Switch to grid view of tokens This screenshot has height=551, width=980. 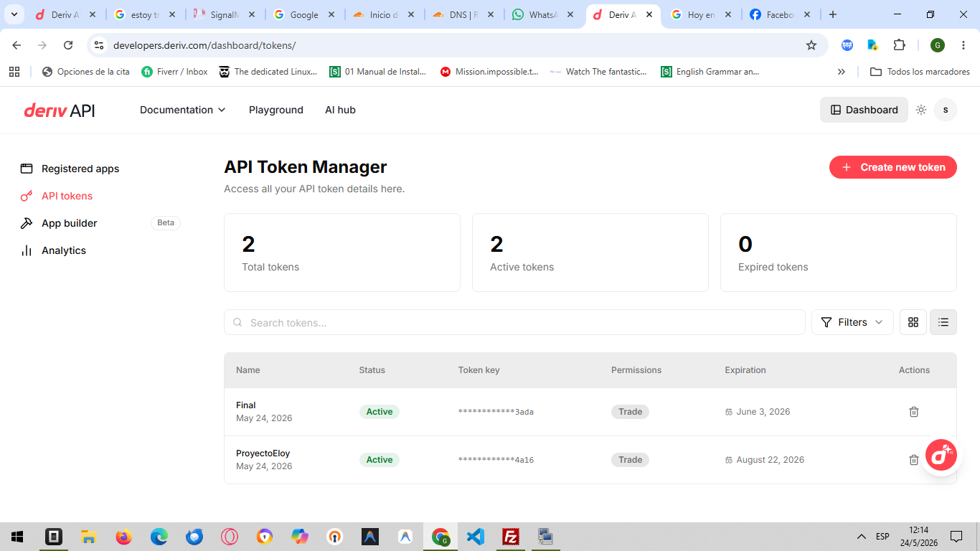coord(913,322)
